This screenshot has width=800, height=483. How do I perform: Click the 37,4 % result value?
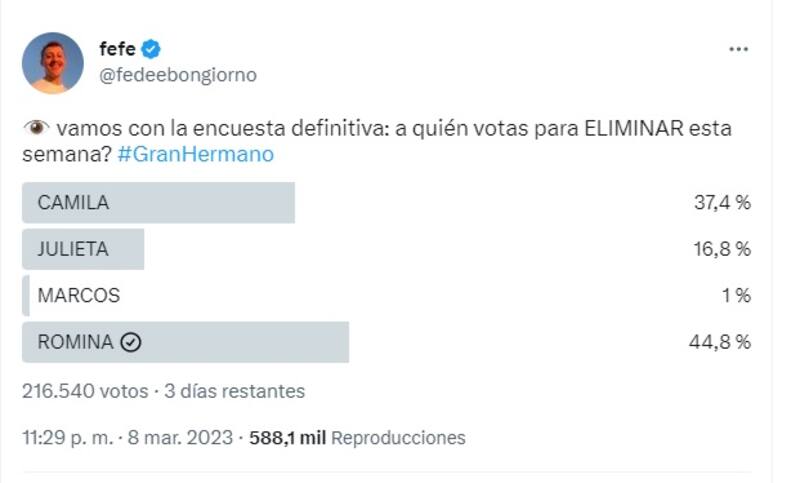[722, 203]
